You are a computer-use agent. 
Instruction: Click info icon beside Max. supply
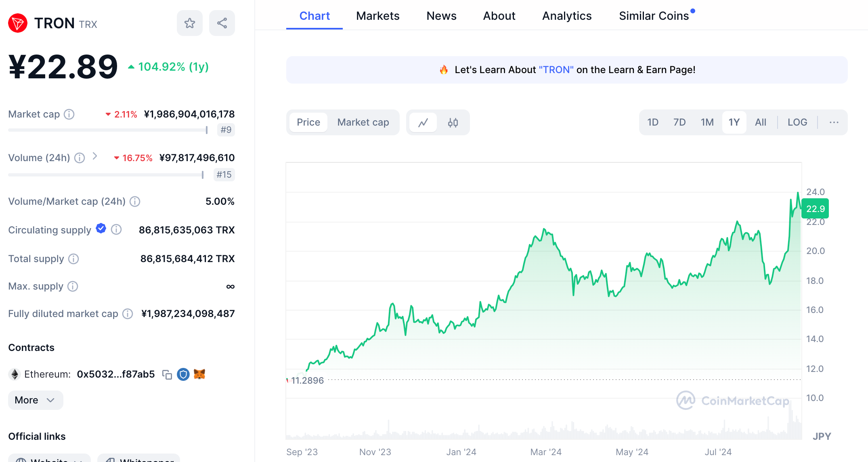(73, 286)
